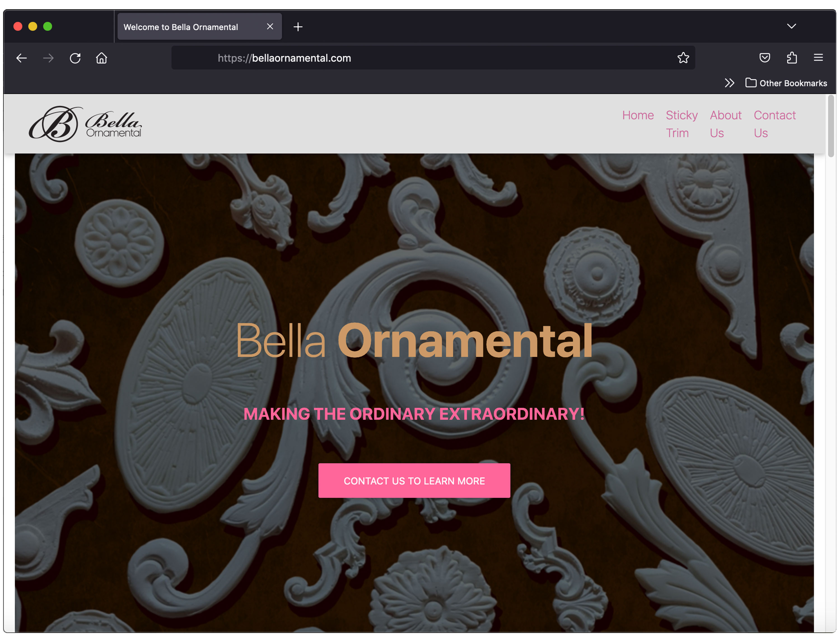The width and height of the screenshot is (840, 640).
Task: Bookmark this page with the star
Action: tap(683, 58)
